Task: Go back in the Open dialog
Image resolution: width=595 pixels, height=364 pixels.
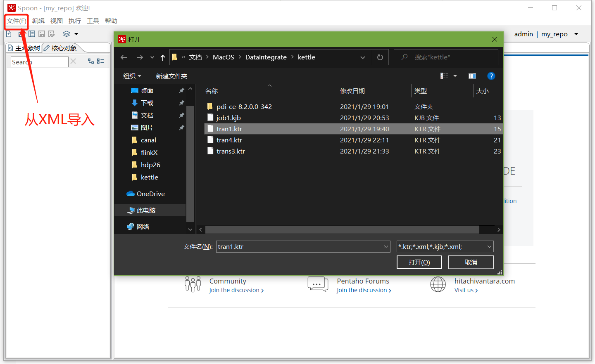Action: pos(124,57)
